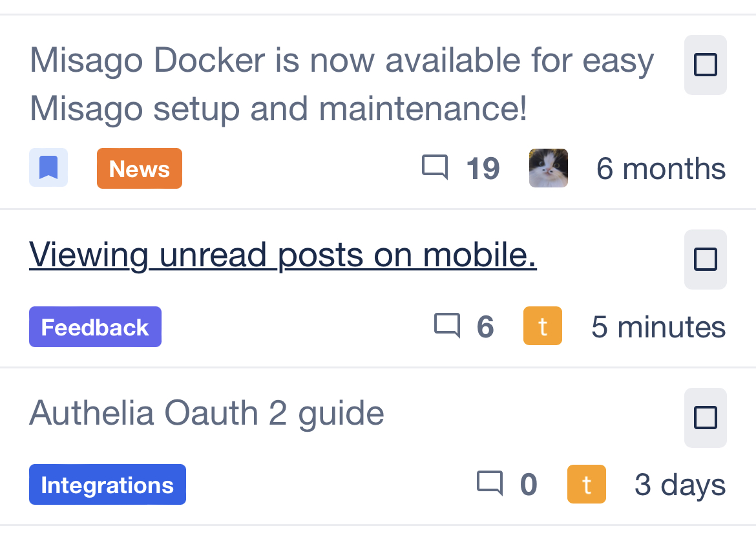The image size is (756, 541).
Task: Select the Misago Docker thread checkbox
Action: pos(705,65)
